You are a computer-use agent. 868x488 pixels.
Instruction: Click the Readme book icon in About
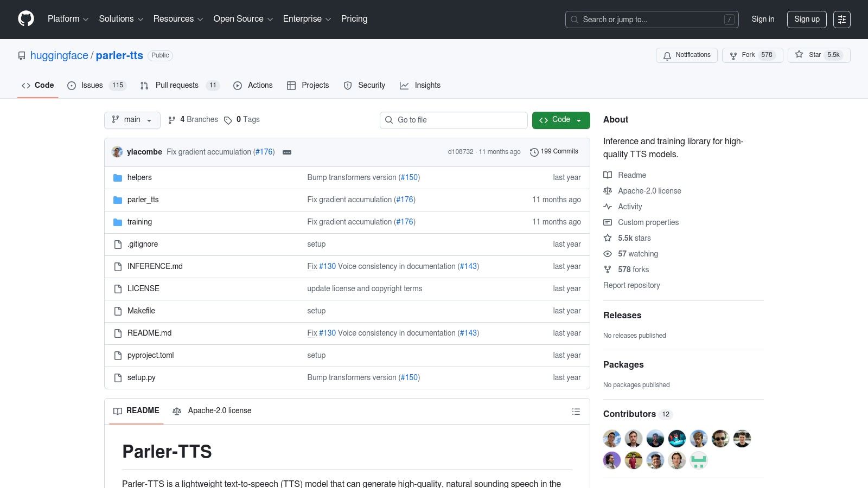click(608, 175)
